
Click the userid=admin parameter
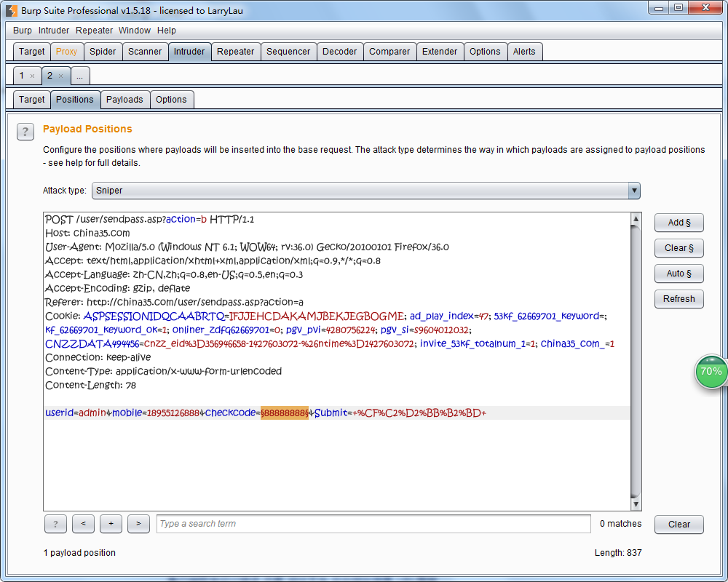click(76, 413)
